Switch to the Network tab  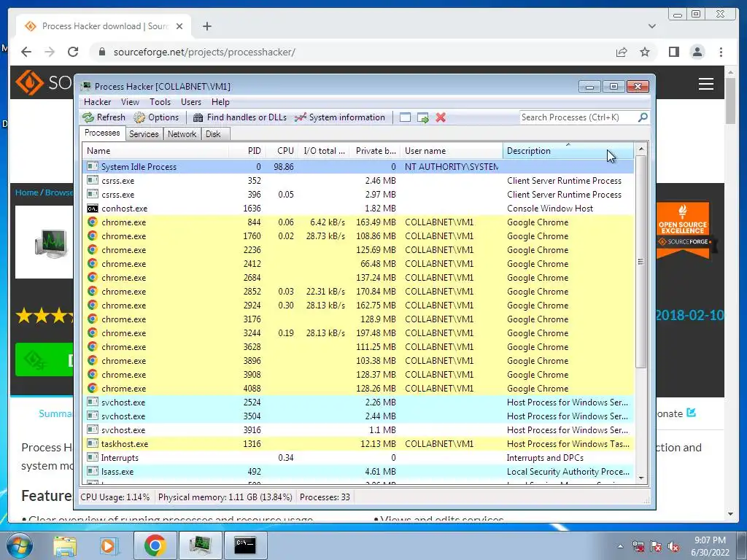point(182,134)
